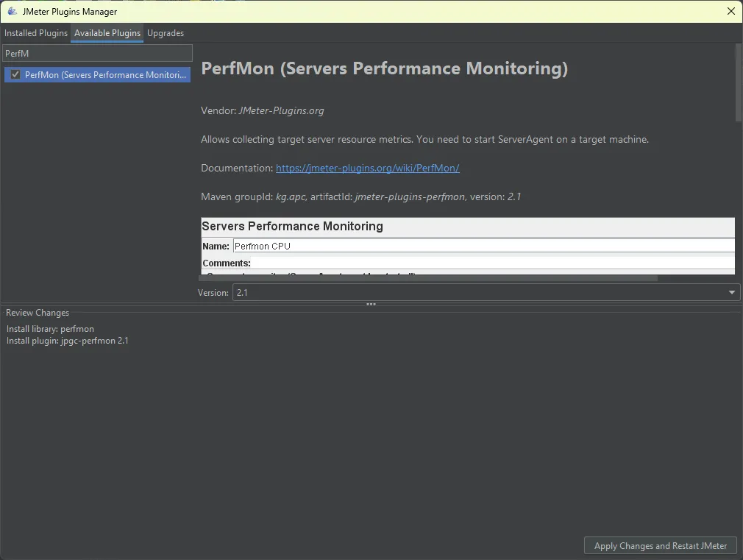Open the Upgrades tab
Image resolution: width=743 pixels, height=560 pixels.
pos(166,33)
